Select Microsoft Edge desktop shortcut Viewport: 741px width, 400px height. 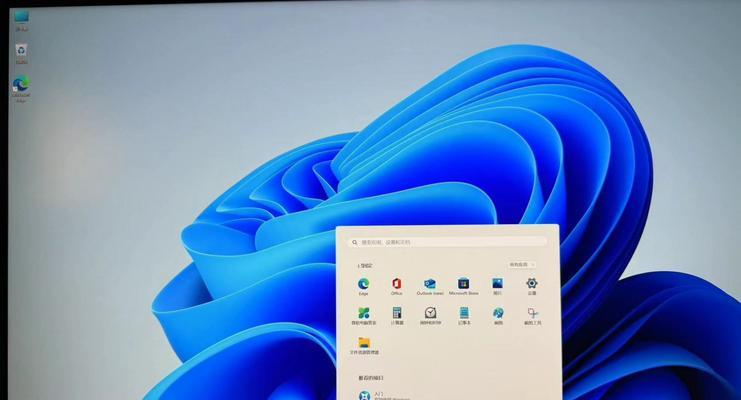tap(21, 89)
